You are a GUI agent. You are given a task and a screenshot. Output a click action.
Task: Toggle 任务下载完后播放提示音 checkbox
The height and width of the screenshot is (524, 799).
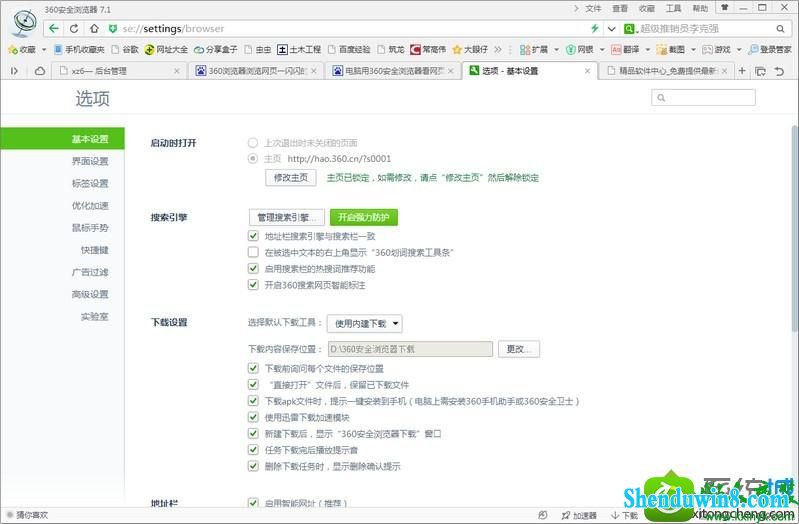point(253,450)
